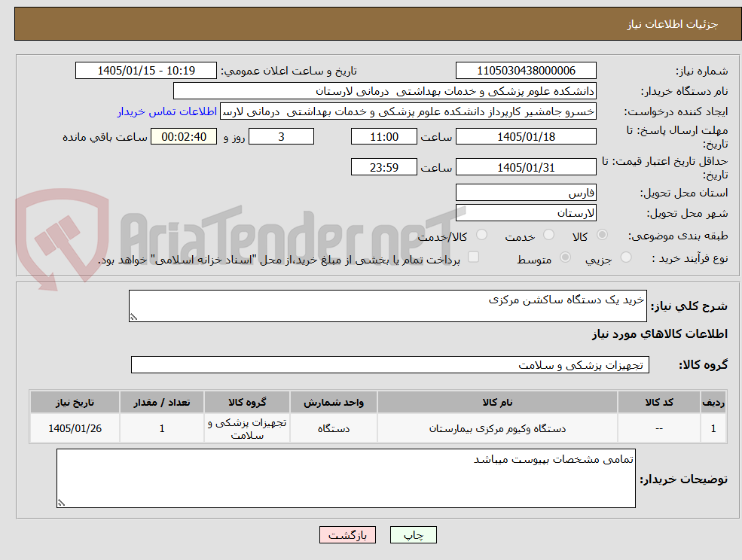The image size is (742, 560).
Task: Select the جزیی purchase type radio
Action: (x=625, y=257)
